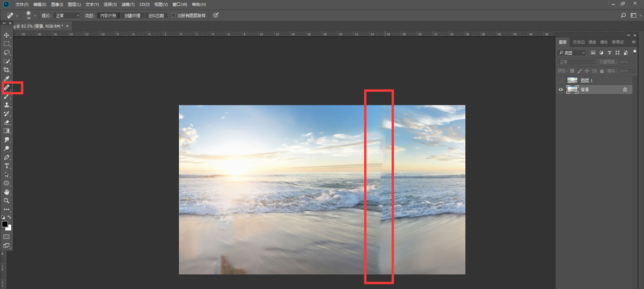Image resolution: width=644 pixels, height=289 pixels.
Task: Hide the 背景 layer with eye icon
Action: [x=561, y=90]
